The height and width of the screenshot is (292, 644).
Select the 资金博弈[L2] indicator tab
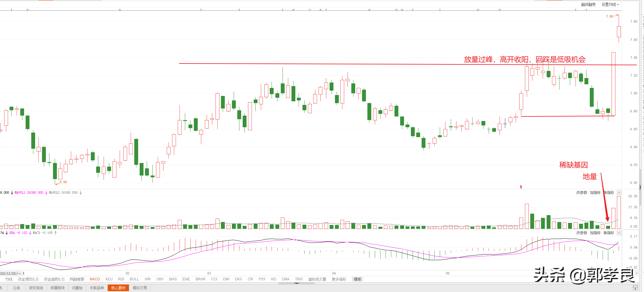28,279
